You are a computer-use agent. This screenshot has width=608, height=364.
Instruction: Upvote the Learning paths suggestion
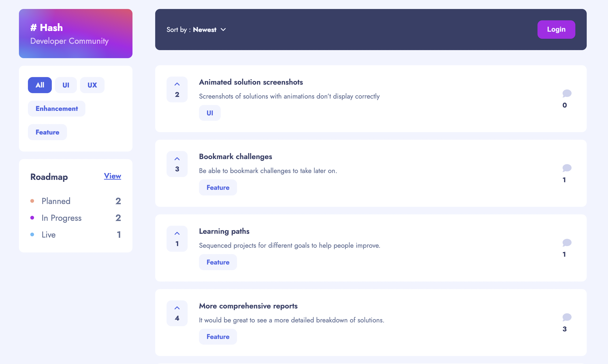(x=177, y=238)
